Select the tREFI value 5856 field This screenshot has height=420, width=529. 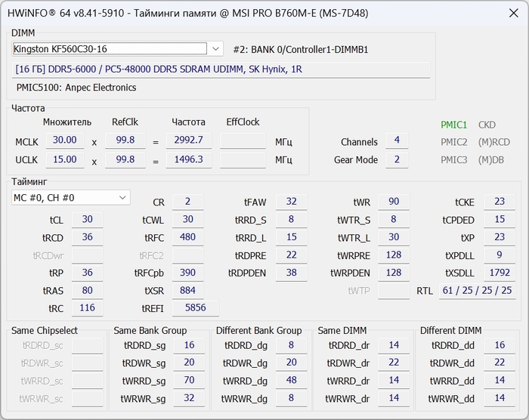click(x=194, y=308)
